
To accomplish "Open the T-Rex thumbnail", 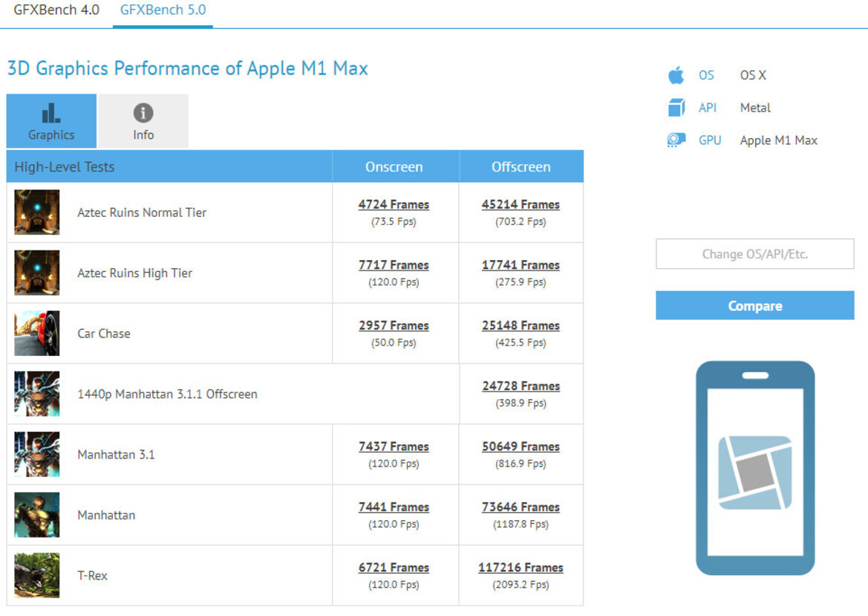I will click(x=37, y=575).
